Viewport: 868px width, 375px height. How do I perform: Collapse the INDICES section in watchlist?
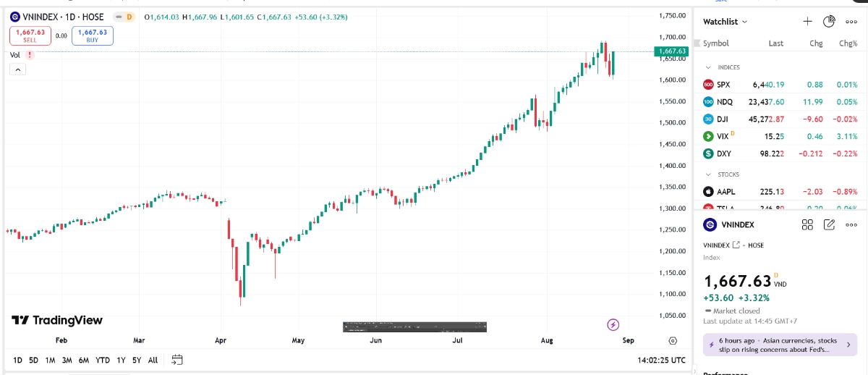(709, 67)
